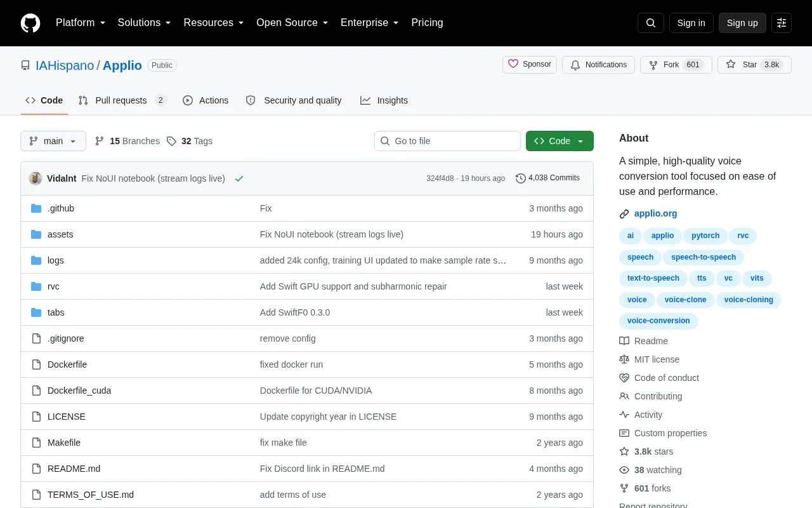Open the IAHispano owner link
Screen dimensions: 812x508
65,65
